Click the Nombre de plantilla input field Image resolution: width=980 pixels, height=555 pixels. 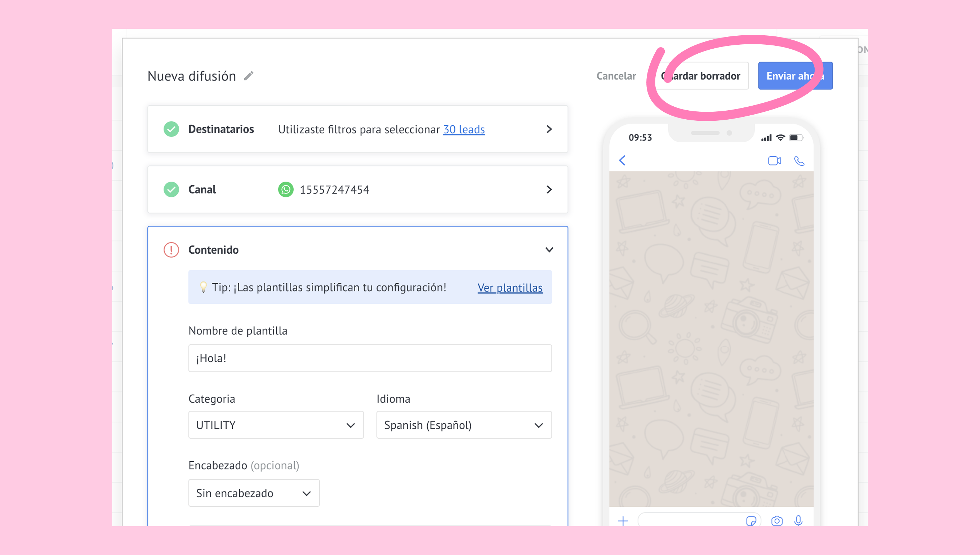(370, 358)
